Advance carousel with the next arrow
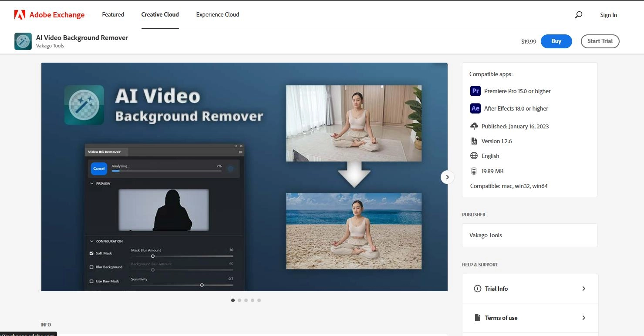Image resolution: width=644 pixels, height=336 pixels. pos(447,177)
